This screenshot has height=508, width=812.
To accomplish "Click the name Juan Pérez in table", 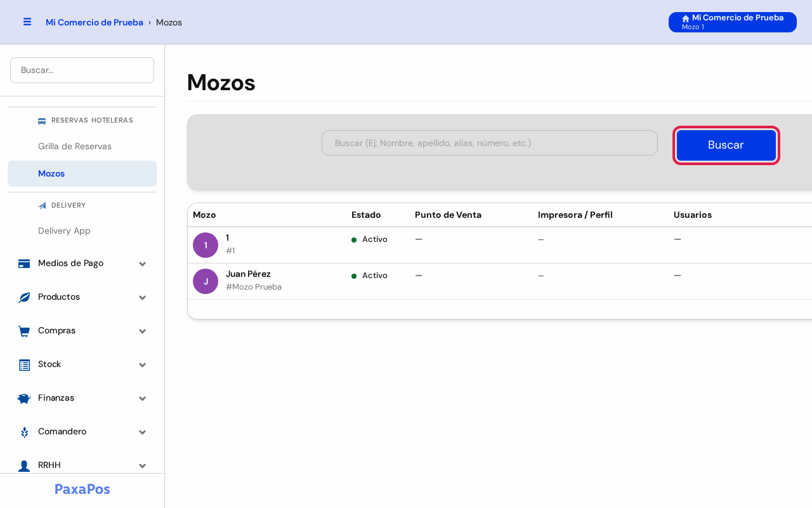I will coord(248,274).
